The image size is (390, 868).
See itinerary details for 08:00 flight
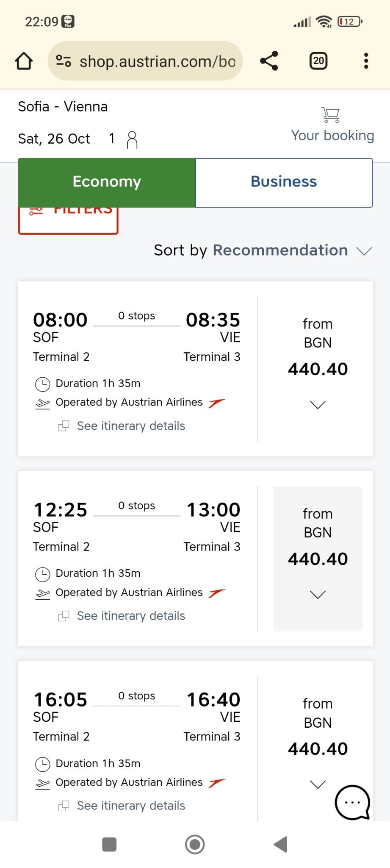click(x=130, y=426)
